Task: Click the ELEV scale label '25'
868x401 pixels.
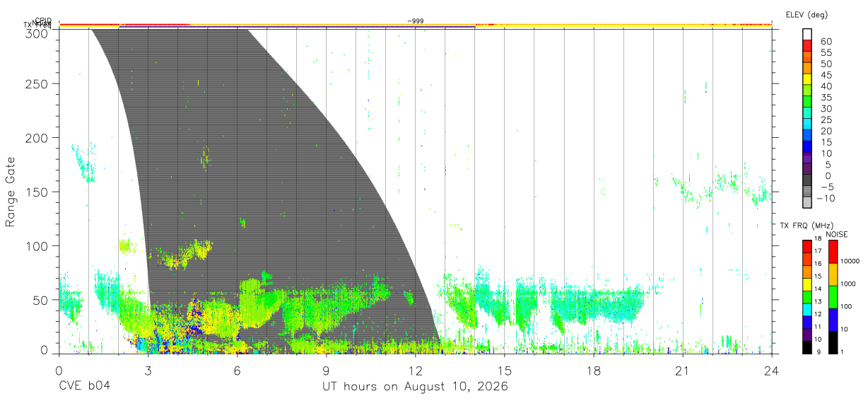Action: pyautogui.click(x=826, y=120)
